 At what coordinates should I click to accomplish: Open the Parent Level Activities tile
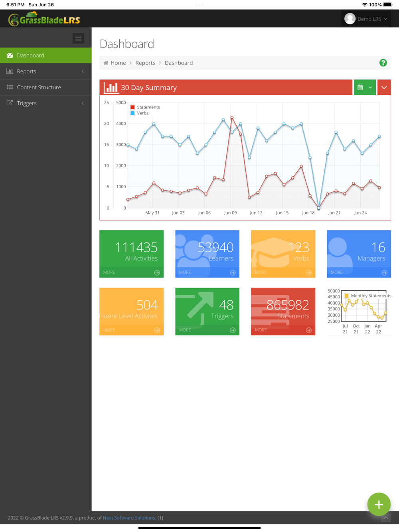pos(131,311)
